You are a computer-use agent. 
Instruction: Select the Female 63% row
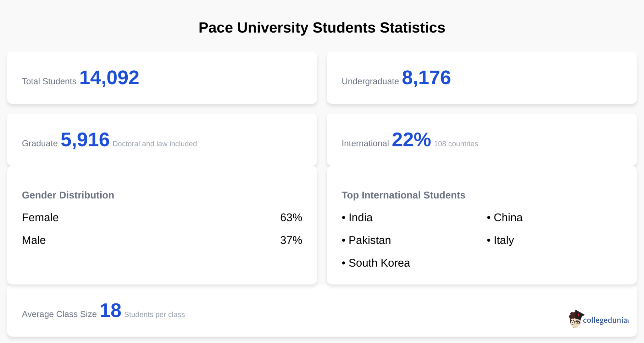click(x=162, y=217)
